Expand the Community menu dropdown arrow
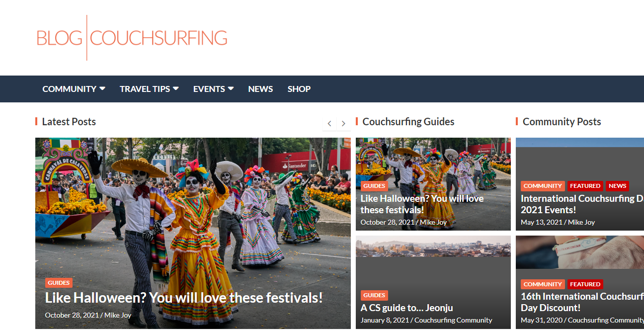The height and width of the screenshot is (330, 644). point(102,88)
